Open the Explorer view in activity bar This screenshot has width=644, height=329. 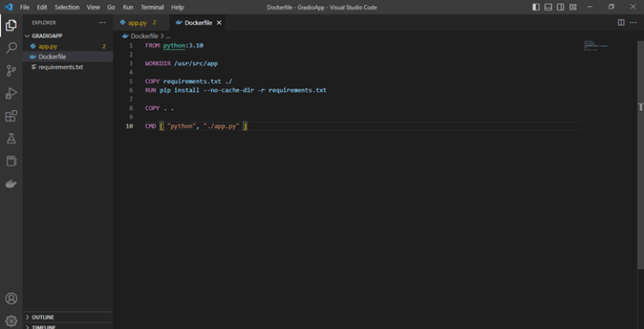[x=11, y=26]
